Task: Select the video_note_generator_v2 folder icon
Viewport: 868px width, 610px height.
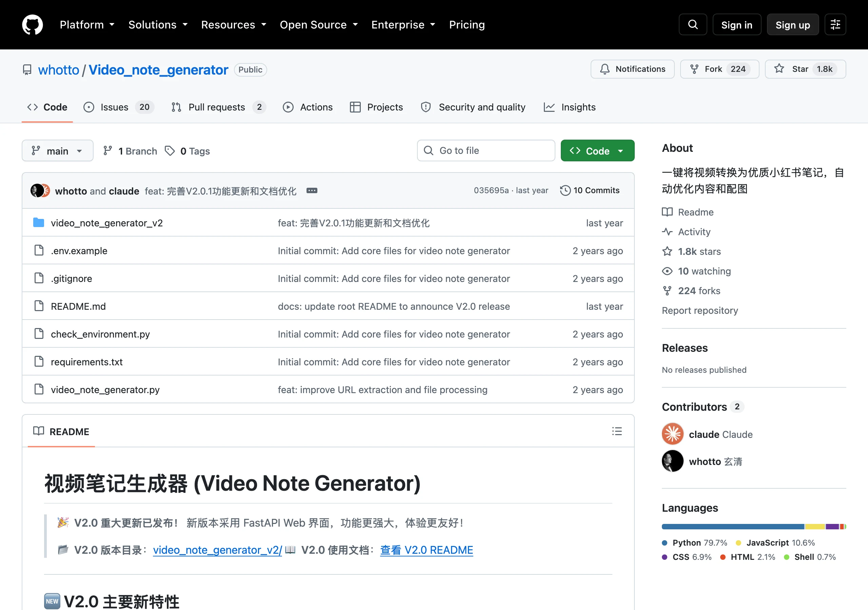Action: pos(39,223)
